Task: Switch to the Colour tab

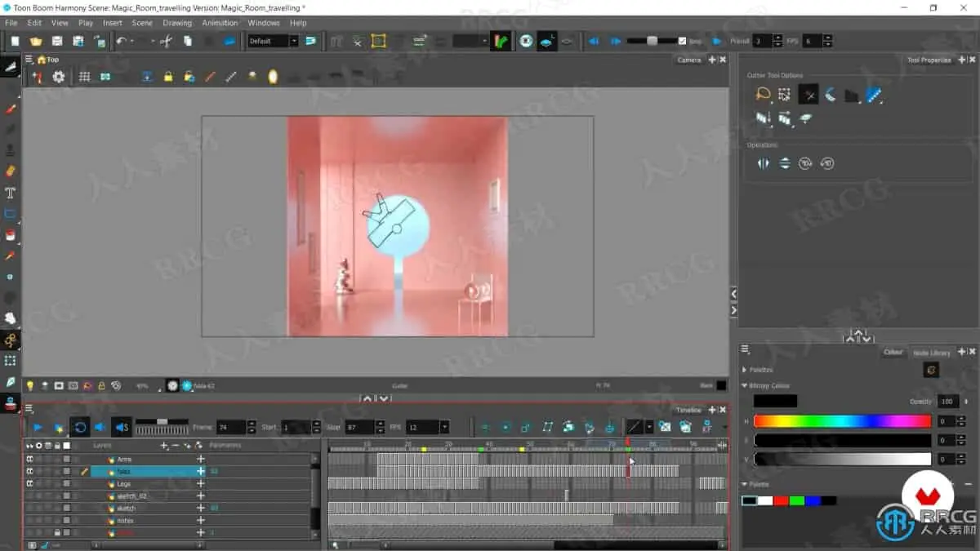Action: pos(893,353)
